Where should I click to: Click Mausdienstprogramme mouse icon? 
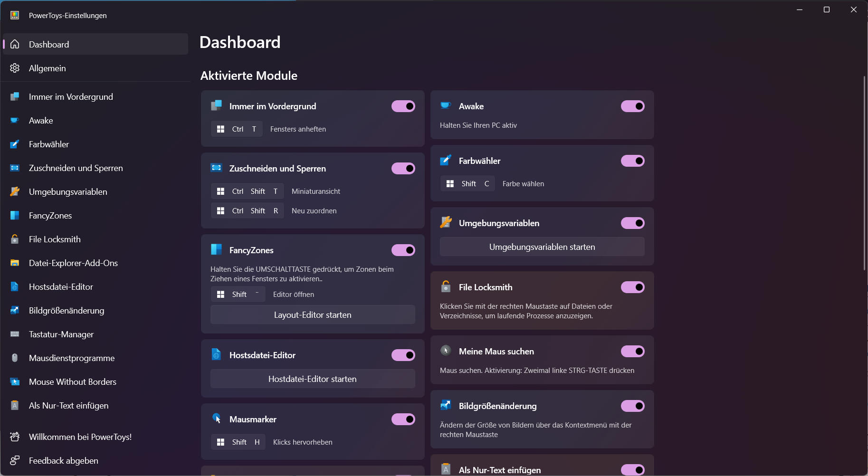(x=15, y=358)
